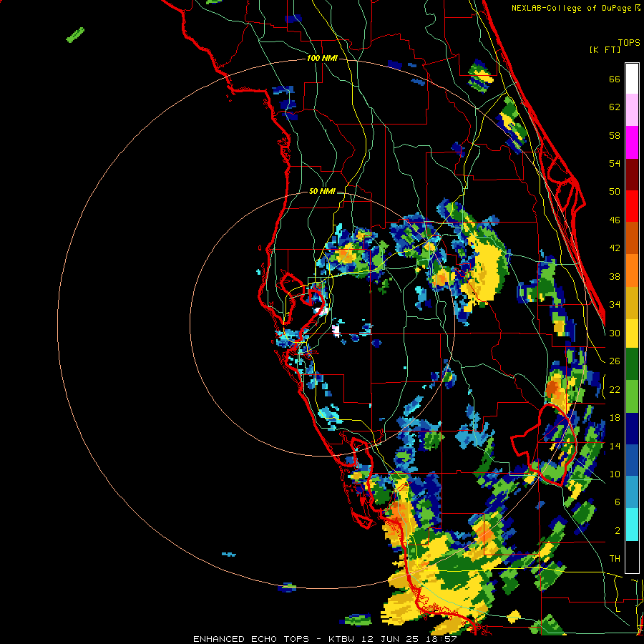Screen dimensions: 644x644
Task: Click the legend value 42
Action: coord(615,248)
